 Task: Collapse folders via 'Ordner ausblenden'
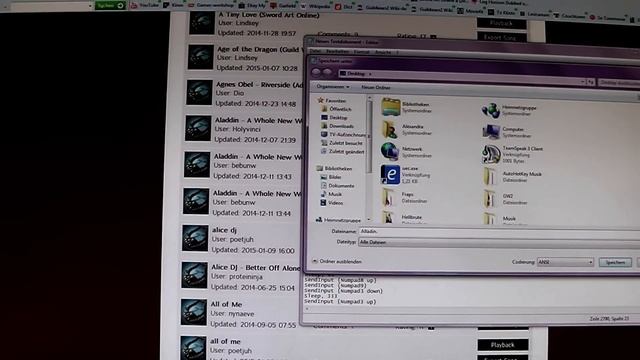[x=337, y=261]
